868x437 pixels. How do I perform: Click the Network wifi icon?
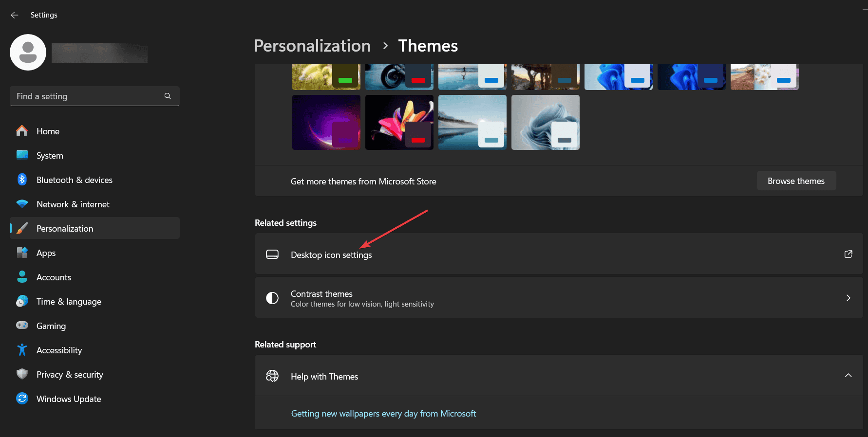tap(22, 204)
